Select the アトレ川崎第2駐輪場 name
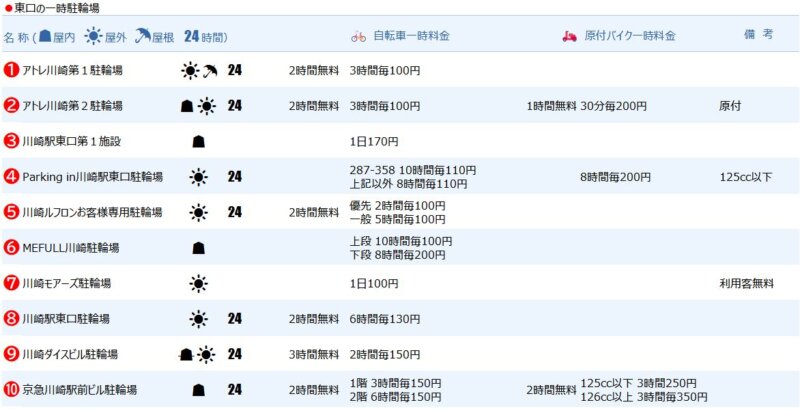 (x=72, y=106)
